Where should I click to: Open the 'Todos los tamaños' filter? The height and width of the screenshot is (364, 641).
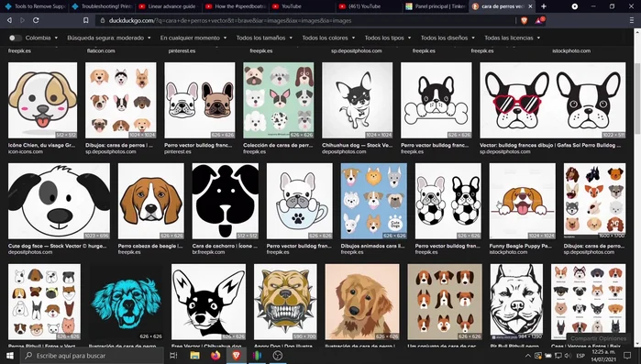pos(264,38)
